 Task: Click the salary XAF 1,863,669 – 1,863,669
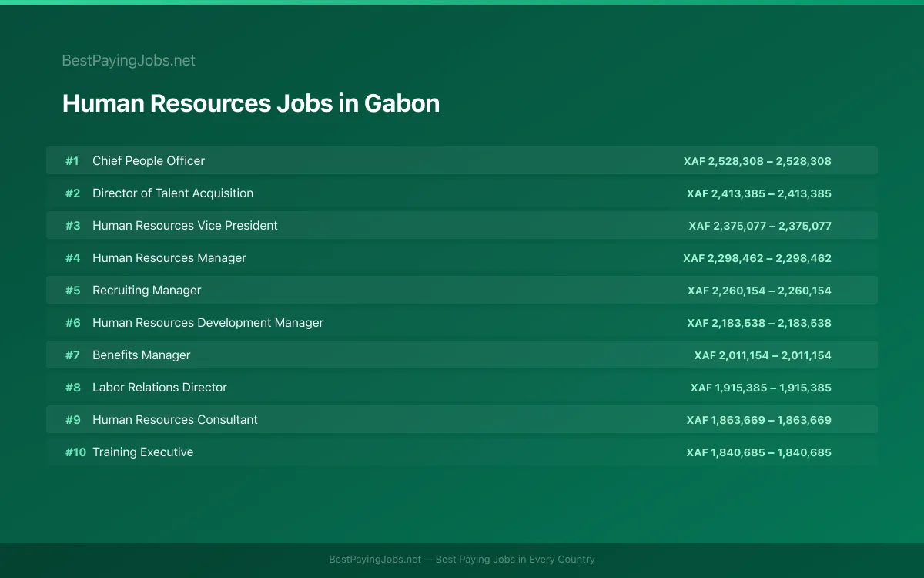coord(759,420)
